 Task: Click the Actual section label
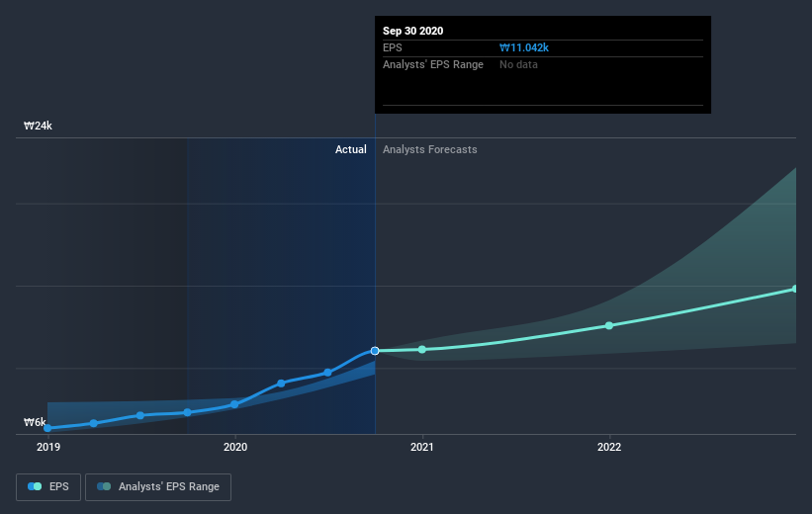350,149
